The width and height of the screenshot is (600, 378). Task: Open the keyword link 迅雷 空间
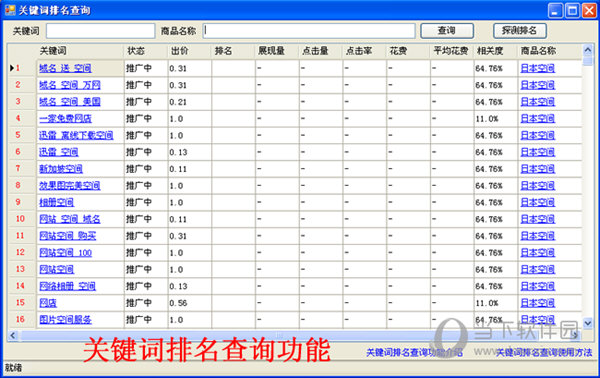pos(59,152)
